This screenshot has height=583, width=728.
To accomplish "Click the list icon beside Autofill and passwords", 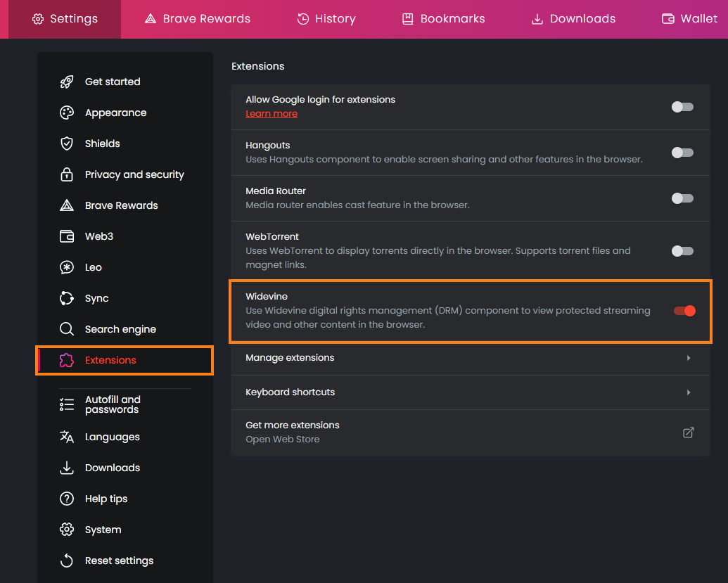I will pos(67,404).
